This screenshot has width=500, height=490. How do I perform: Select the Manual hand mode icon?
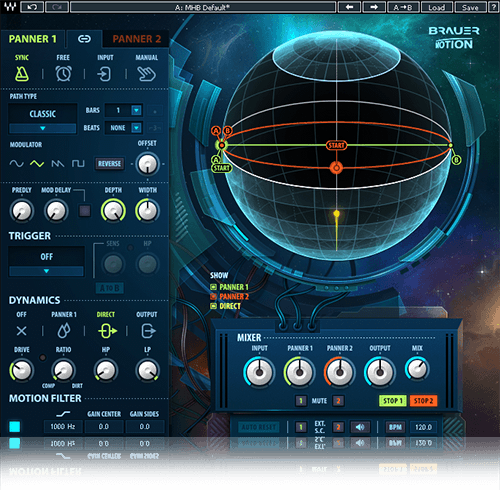click(147, 74)
